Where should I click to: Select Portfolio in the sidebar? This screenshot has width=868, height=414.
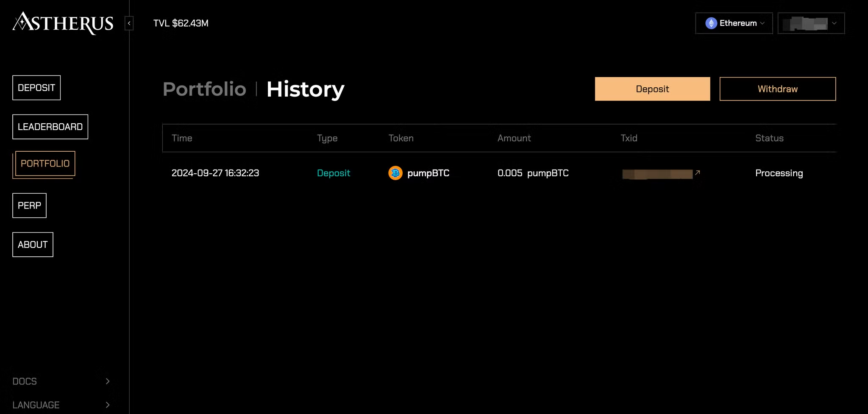point(45,164)
